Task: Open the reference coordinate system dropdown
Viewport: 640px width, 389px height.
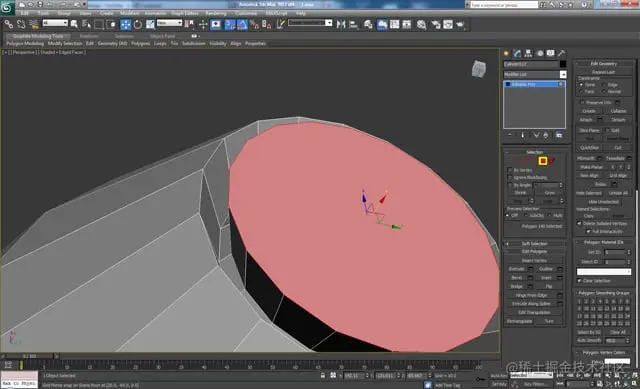Action: coord(169,23)
